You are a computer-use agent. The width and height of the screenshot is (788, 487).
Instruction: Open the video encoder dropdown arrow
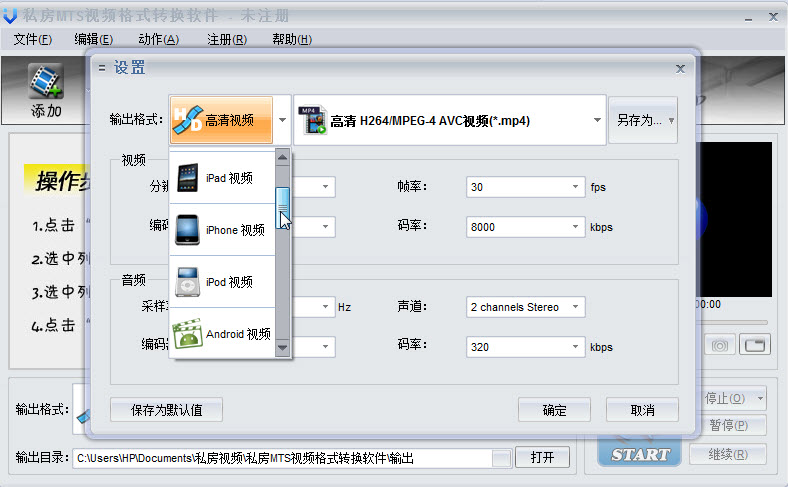[325, 227]
